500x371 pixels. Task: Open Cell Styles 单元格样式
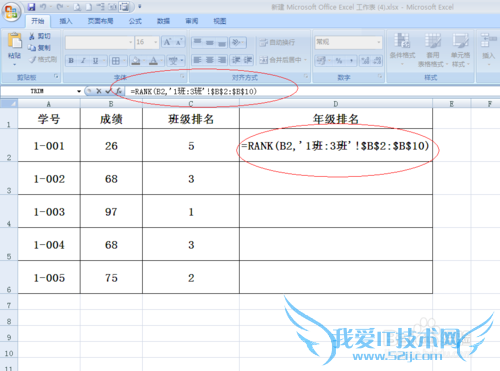tap(461, 49)
